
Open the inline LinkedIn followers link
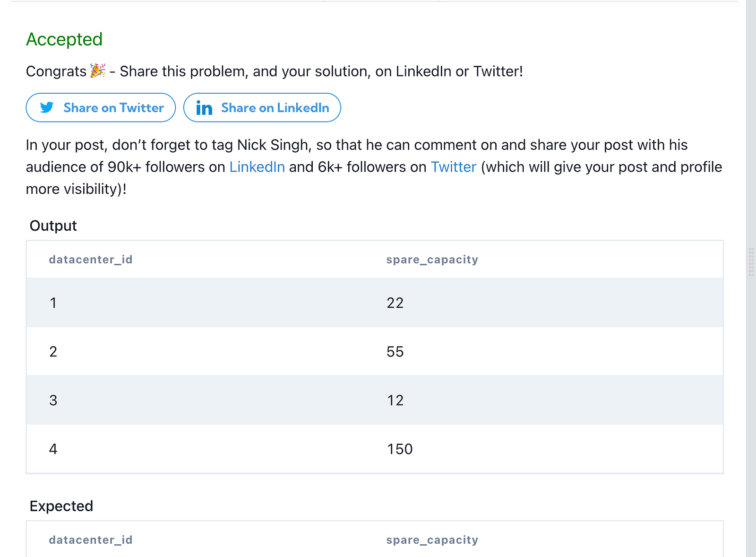(x=257, y=167)
